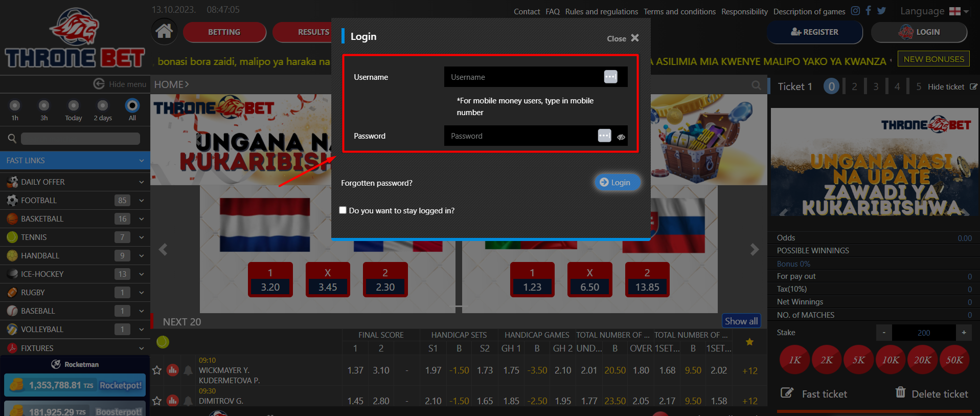The width and height of the screenshot is (980, 416).
Task: Click NEW BONUSES button
Action: (933, 59)
